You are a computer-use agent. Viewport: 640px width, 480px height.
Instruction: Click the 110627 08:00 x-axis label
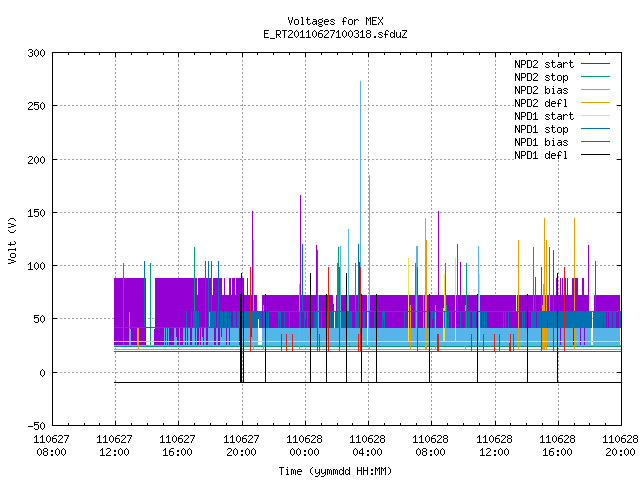51,446
